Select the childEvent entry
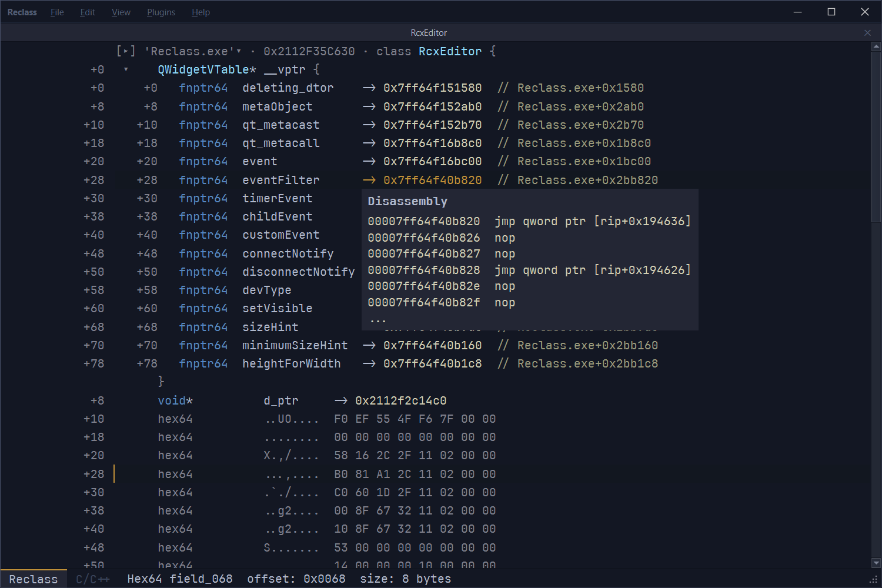882x588 pixels. pos(277,217)
